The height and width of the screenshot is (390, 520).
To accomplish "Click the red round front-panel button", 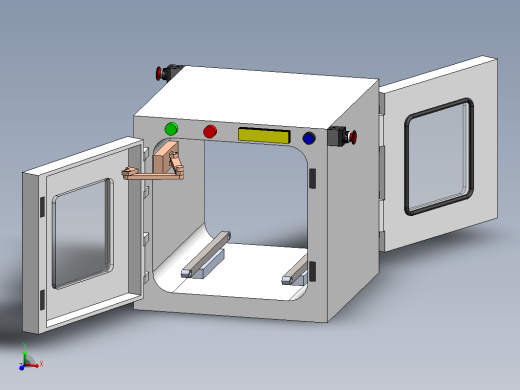I will pyautogui.click(x=210, y=131).
